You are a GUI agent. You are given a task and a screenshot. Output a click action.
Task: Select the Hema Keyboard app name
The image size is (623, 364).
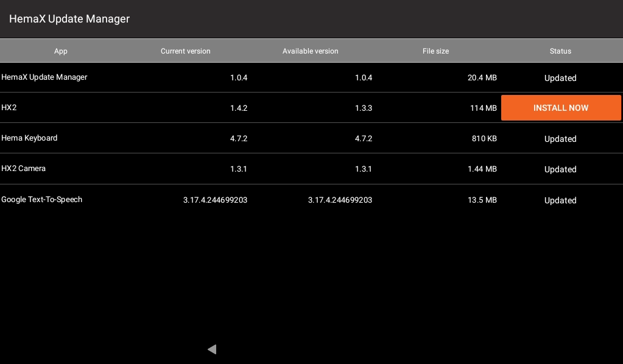(x=29, y=138)
